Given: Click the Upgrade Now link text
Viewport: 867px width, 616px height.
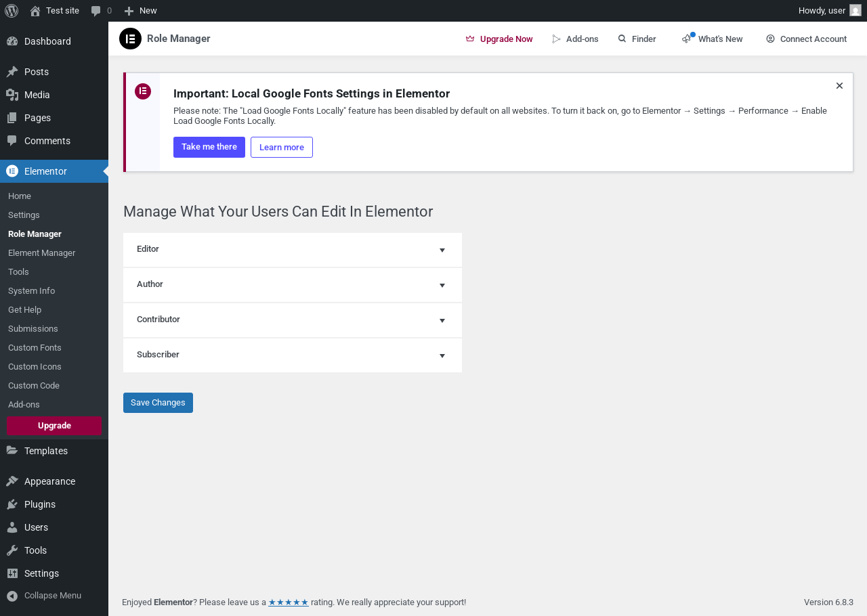Looking at the screenshot, I should 507,39.
